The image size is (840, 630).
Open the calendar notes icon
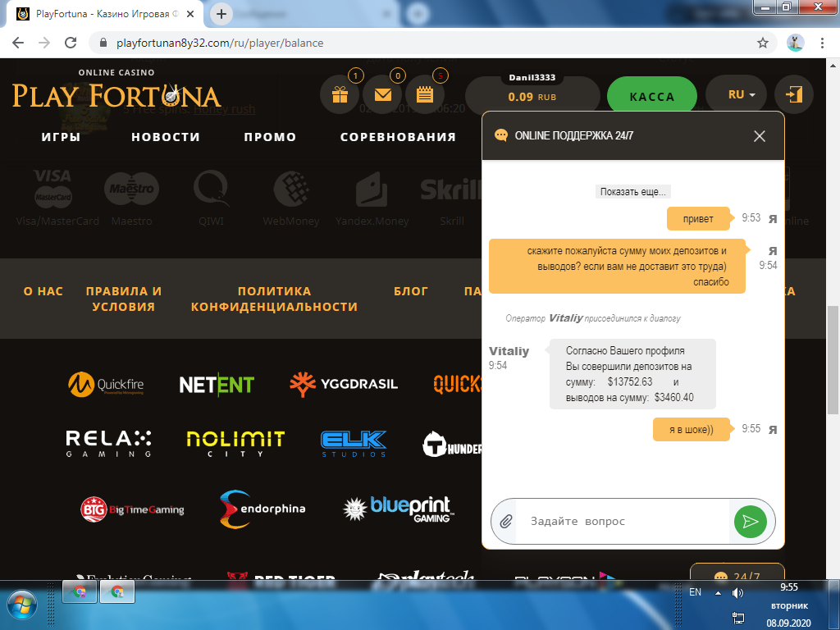coord(425,95)
